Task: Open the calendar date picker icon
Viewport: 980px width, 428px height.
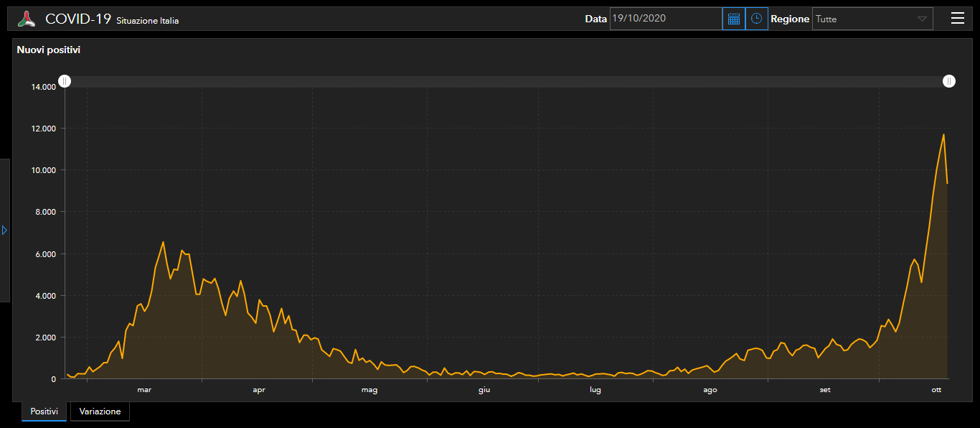Action: (733, 19)
